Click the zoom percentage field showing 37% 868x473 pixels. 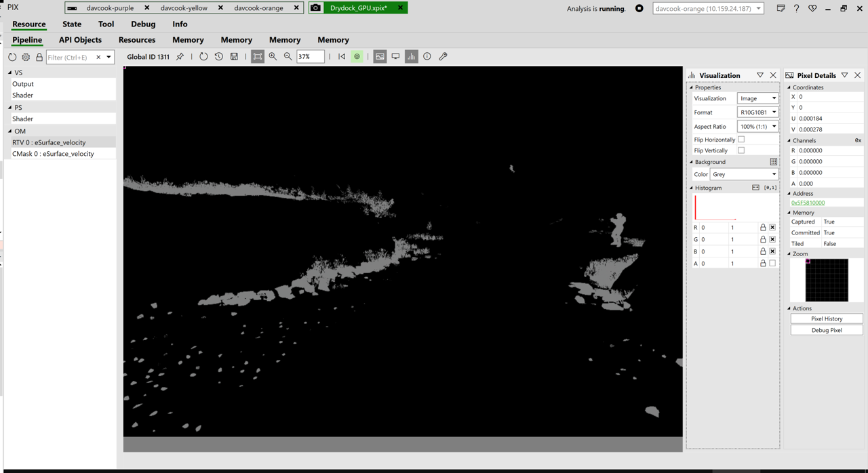[310, 57]
